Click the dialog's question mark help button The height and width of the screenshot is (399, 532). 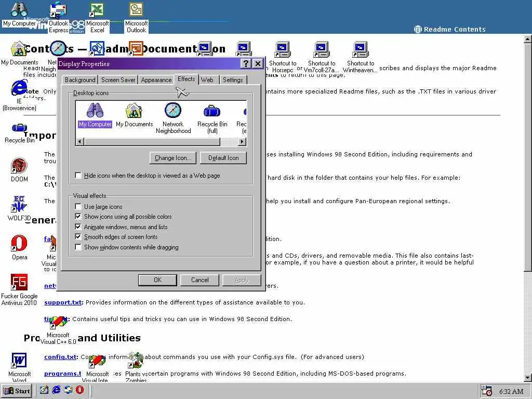pos(246,63)
